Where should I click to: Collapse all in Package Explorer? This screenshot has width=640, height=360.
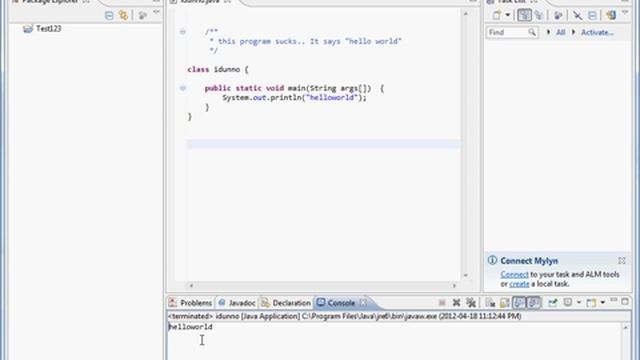pos(109,16)
